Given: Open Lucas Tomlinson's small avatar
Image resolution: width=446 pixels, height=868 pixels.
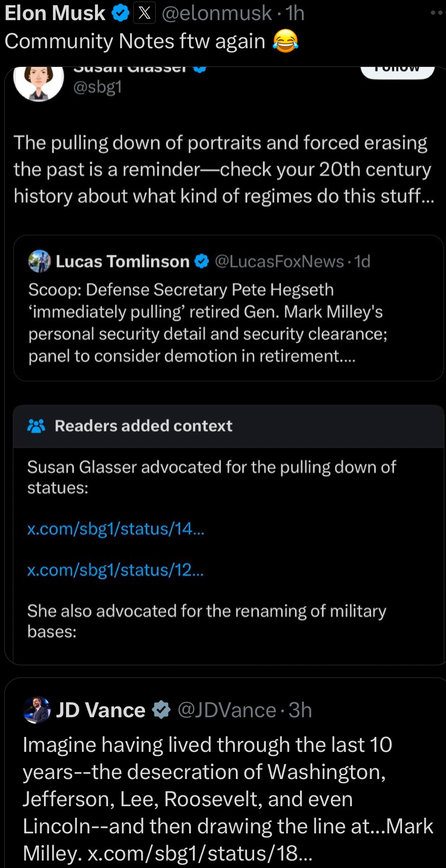Looking at the screenshot, I should point(39,261).
